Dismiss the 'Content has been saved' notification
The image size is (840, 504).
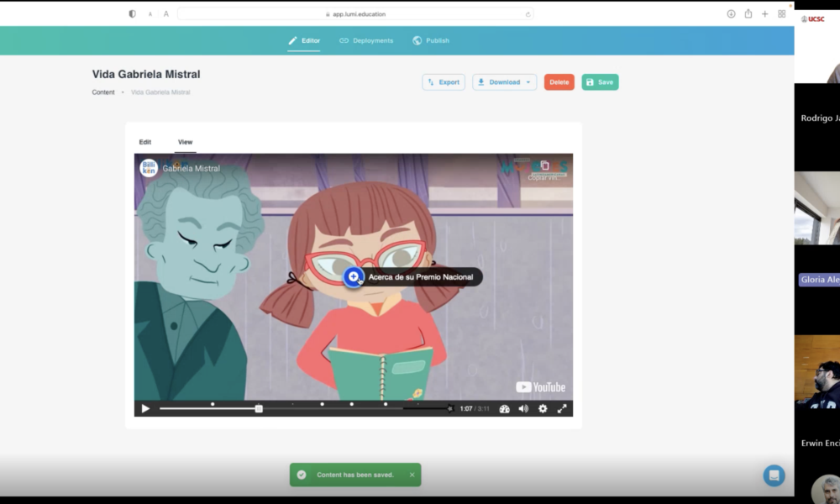coord(412,475)
